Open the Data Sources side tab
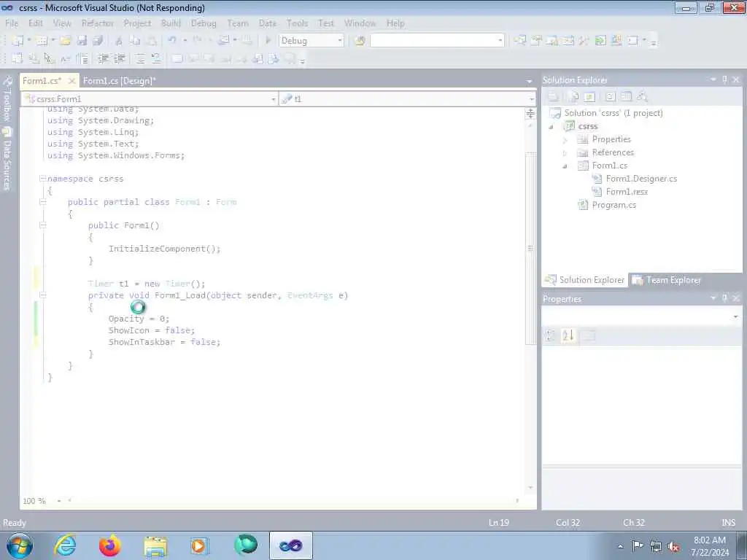Image resolution: width=747 pixels, height=560 pixels. [7, 158]
